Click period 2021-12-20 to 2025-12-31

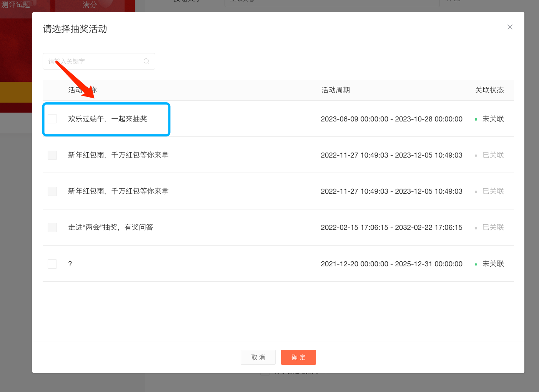point(392,264)
